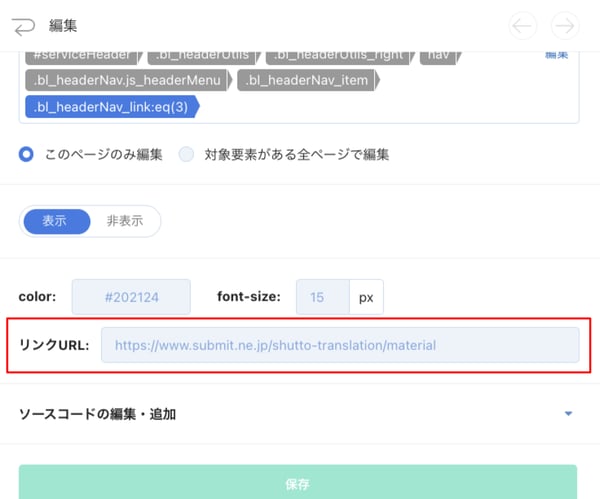Click the ソースコードの編集・追加 heading
600x499 pixels.
[97, 414]
